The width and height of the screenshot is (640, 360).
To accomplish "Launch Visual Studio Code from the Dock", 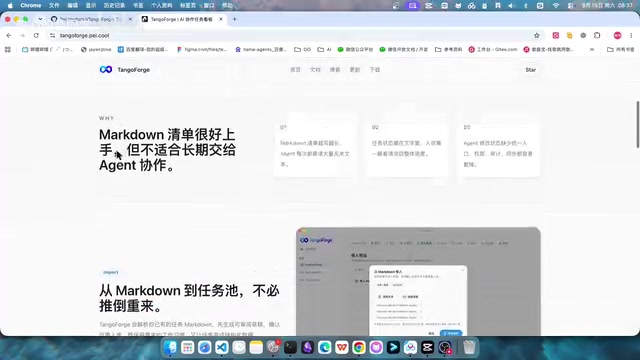I will 222,347.
